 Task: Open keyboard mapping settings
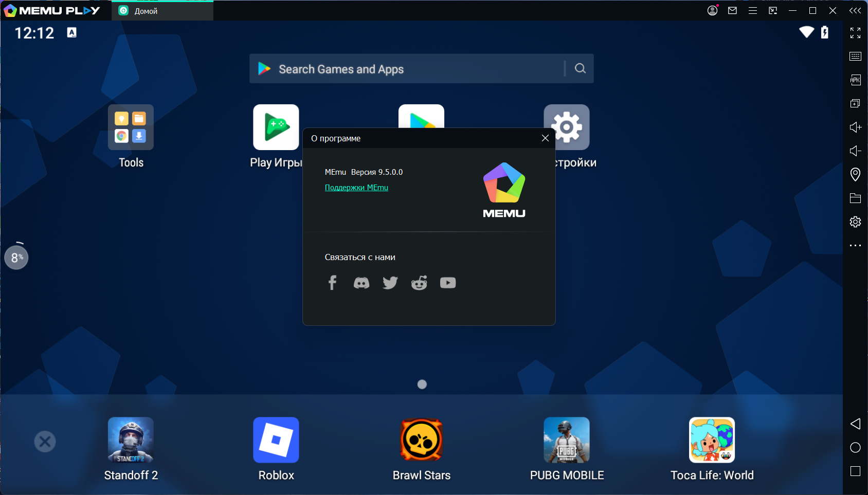855,57
